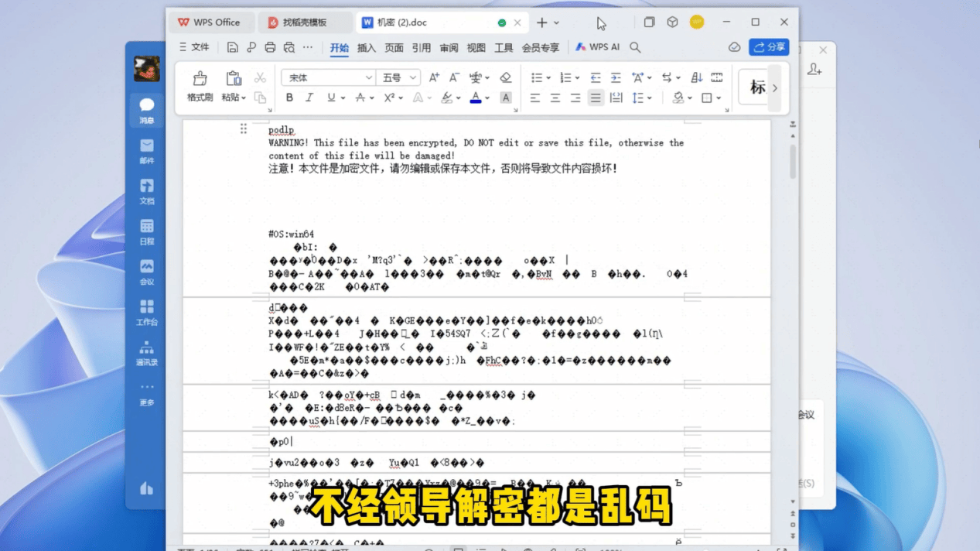980x551 pixels.
Task: Expand underline style dropdown arrow
Action: pyautogui.click(x=342, y=98)
